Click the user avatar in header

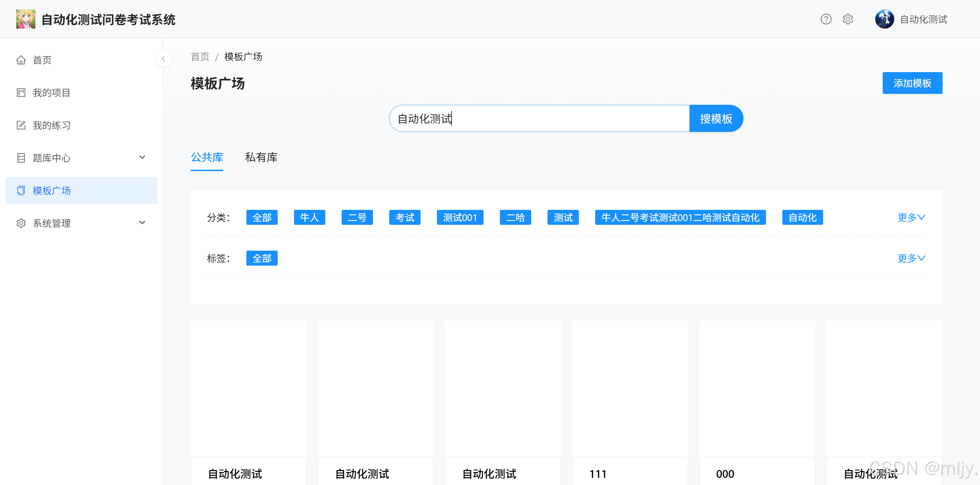point(884,19)
